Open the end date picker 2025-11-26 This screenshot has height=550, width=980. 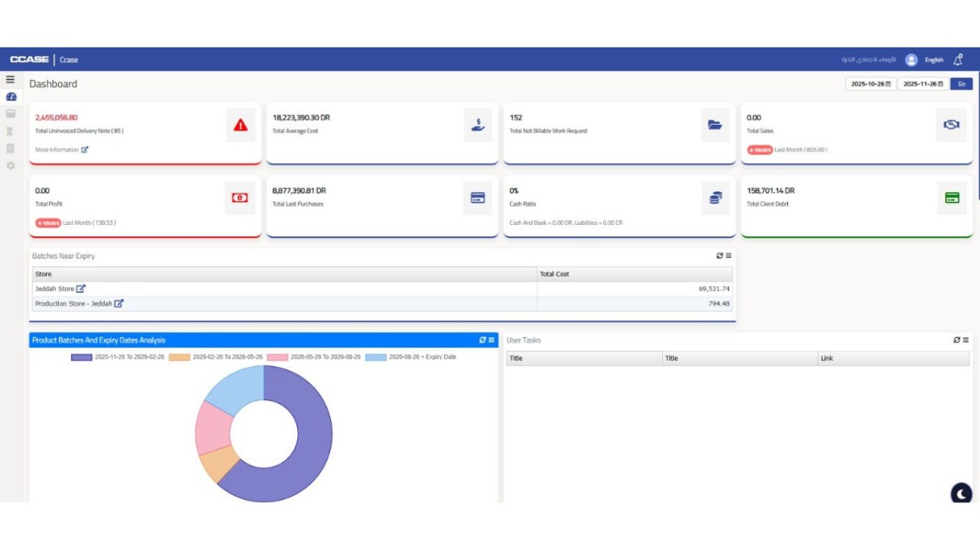point(923,84)
